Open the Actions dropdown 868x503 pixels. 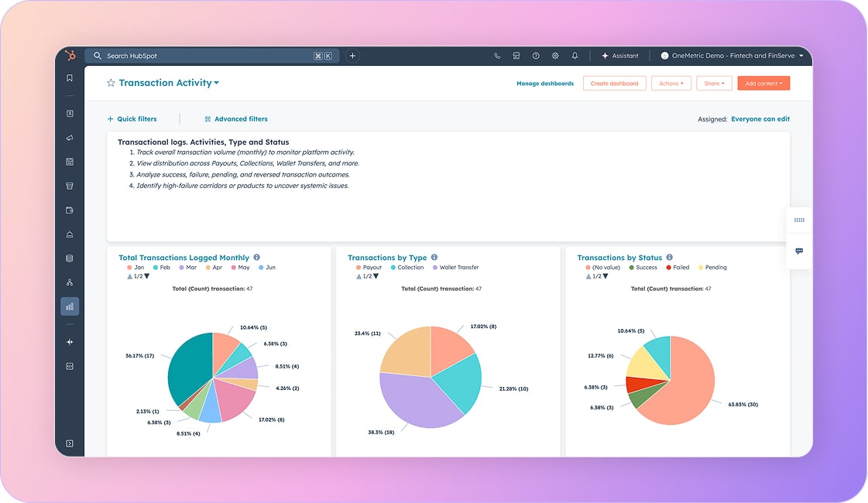pos(671,84)
